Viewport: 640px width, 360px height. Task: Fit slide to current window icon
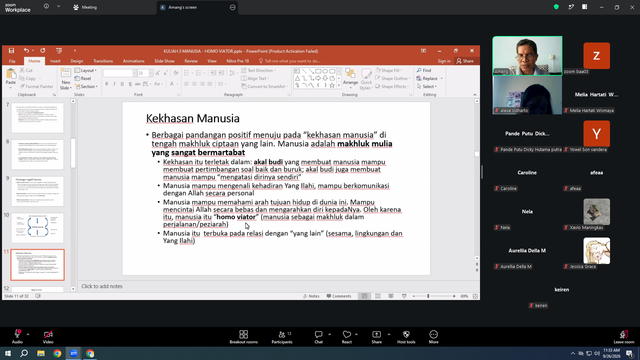tap(475, 296)
